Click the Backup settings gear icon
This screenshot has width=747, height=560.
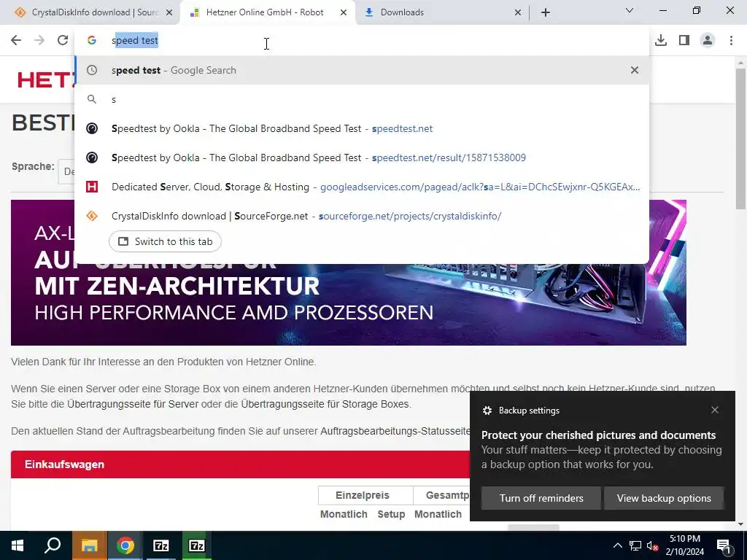pyautogui.click(x=487, y=411)
